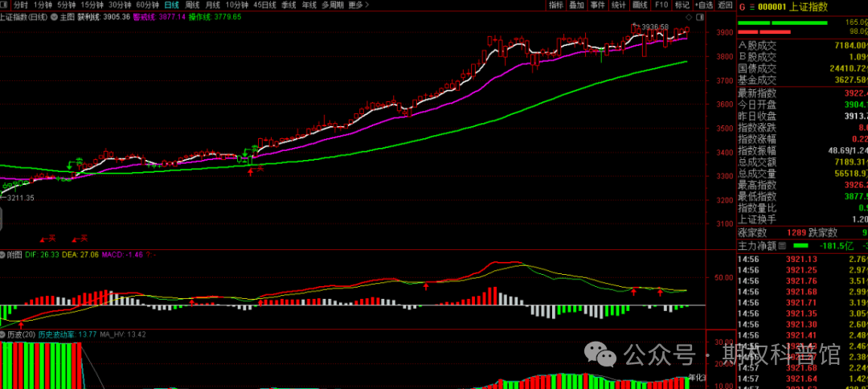The height and width of the screenshot is (389, 868).
Task: Click the 主力净额 -181.5亿 value
Action: point(835,245)
